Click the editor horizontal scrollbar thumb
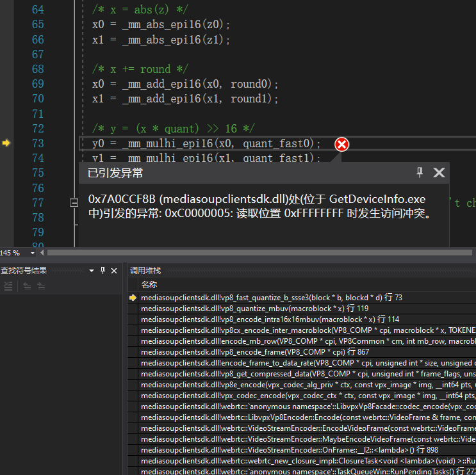 coord(259,253)
